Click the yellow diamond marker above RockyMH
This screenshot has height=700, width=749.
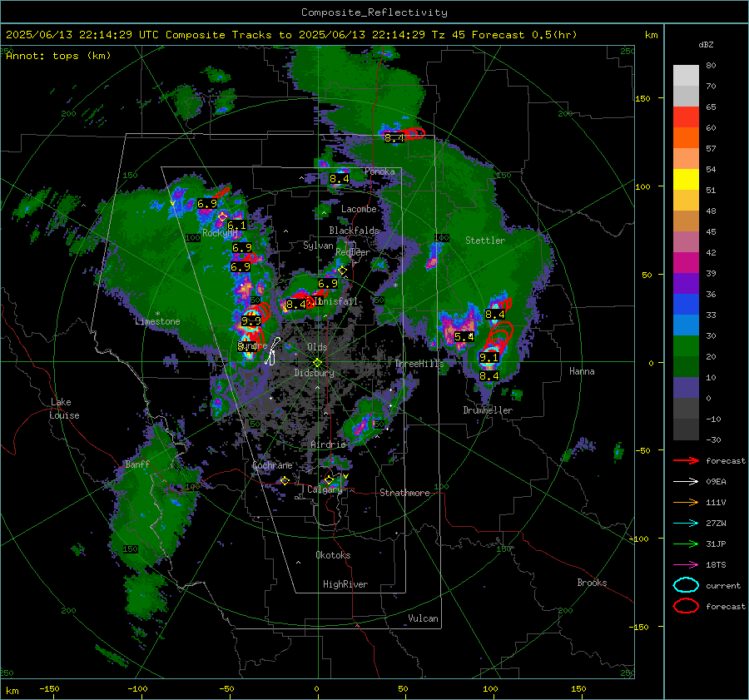[x=222, y=217]
